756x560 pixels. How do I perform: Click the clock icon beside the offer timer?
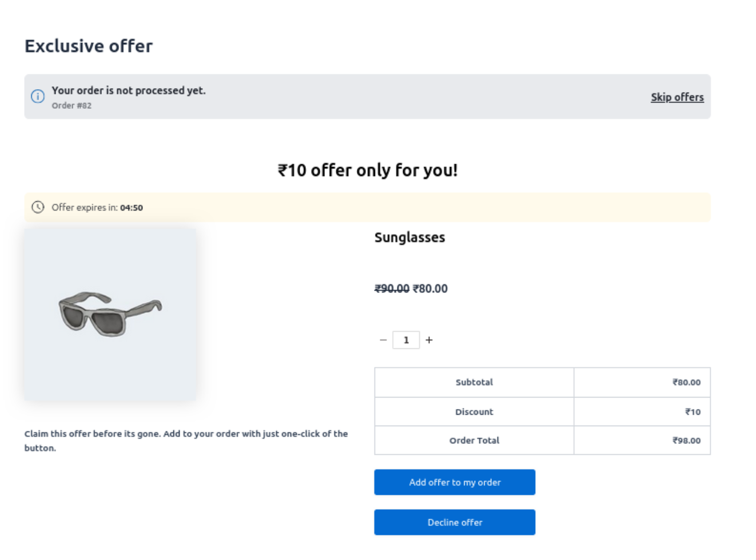click(x=38, y=207)
